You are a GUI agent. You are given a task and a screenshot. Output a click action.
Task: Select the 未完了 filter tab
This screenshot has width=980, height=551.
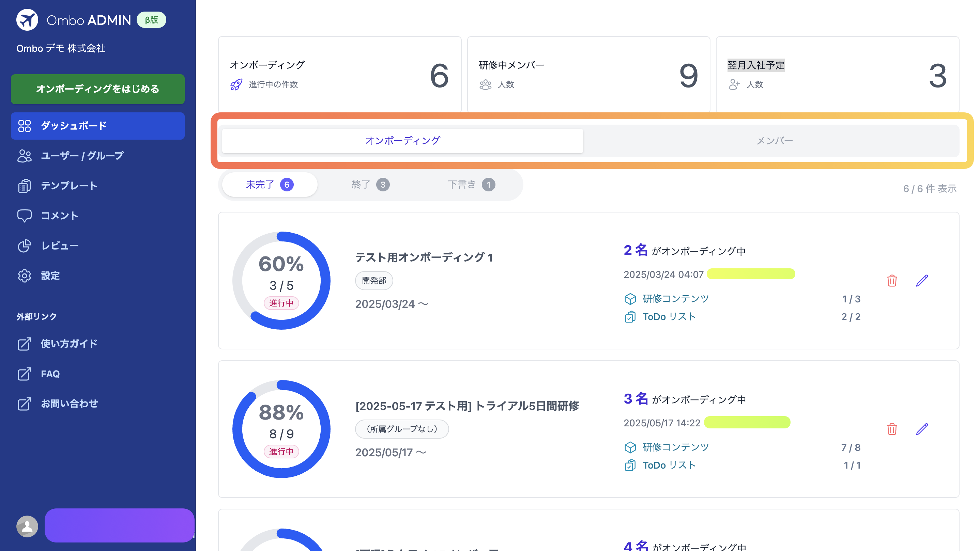pos(270,185)
